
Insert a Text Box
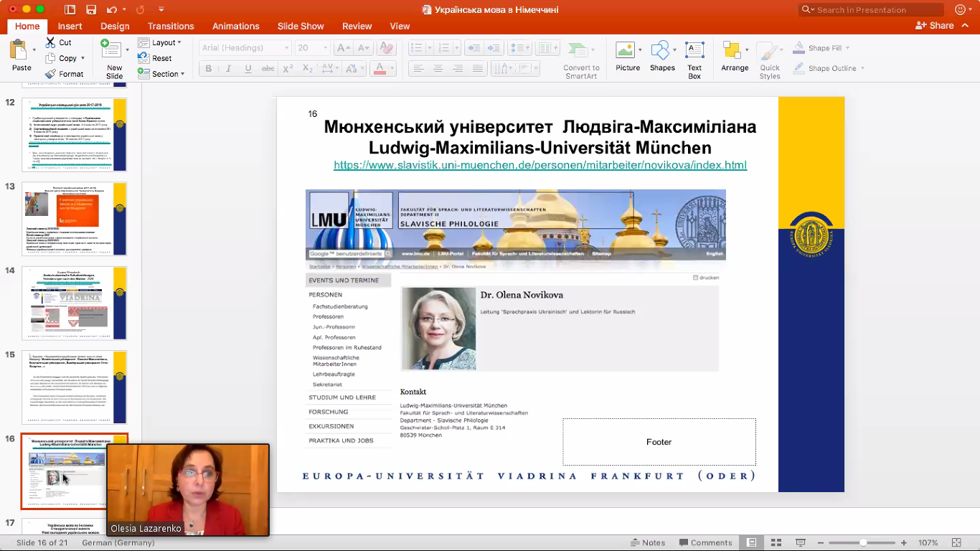(694, 59)
